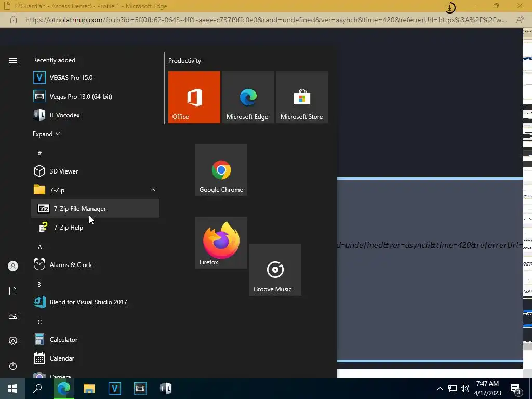
Task: Open Settings gear in Start menu
Action: tap(13, 341)
